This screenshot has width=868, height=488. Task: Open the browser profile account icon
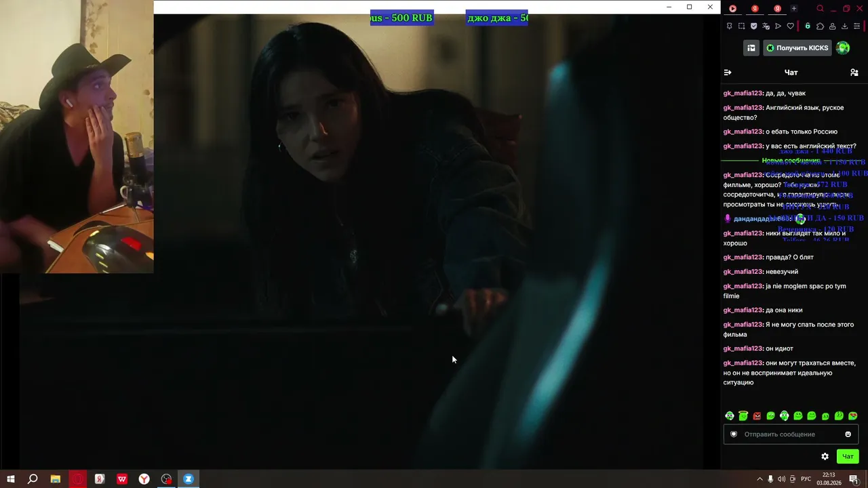click(x=832, y=26)
